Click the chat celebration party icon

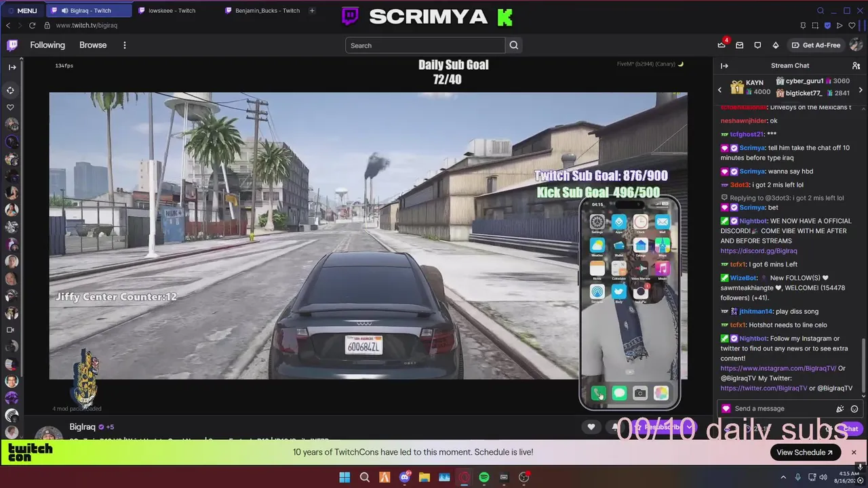pyautogui.click(x=840, y=409)
